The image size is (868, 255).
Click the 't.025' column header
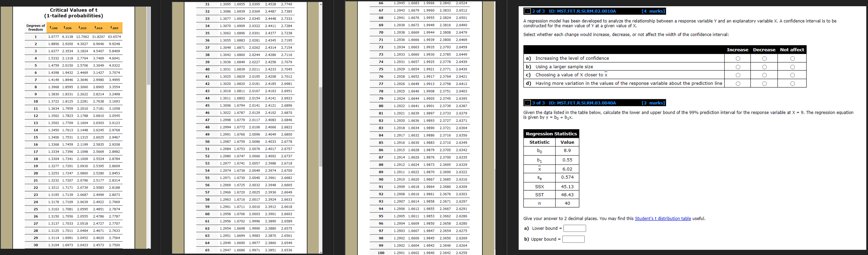point(82,28)
